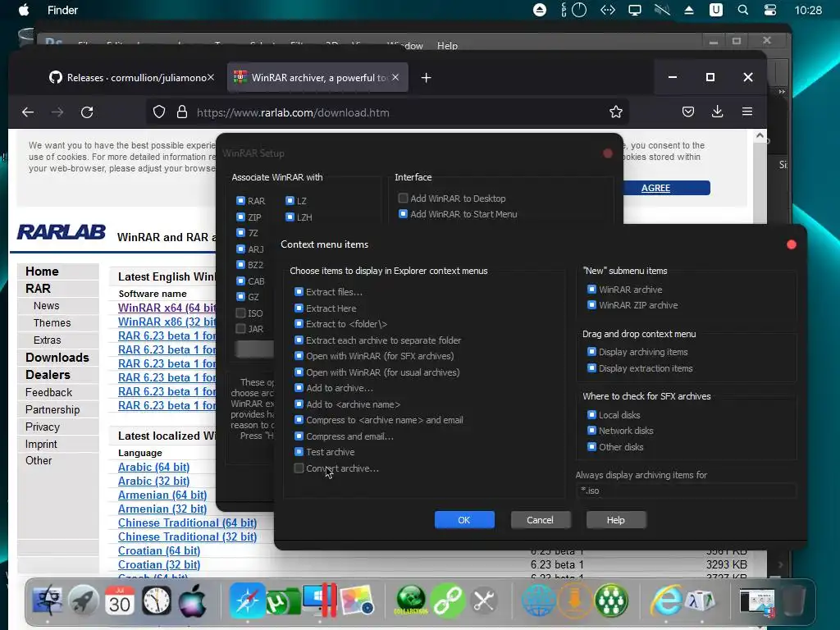The image size is (840, 630).
Task: Toggle WinRAR ZIP archive submenu checkbox
Action: [591, 305]
